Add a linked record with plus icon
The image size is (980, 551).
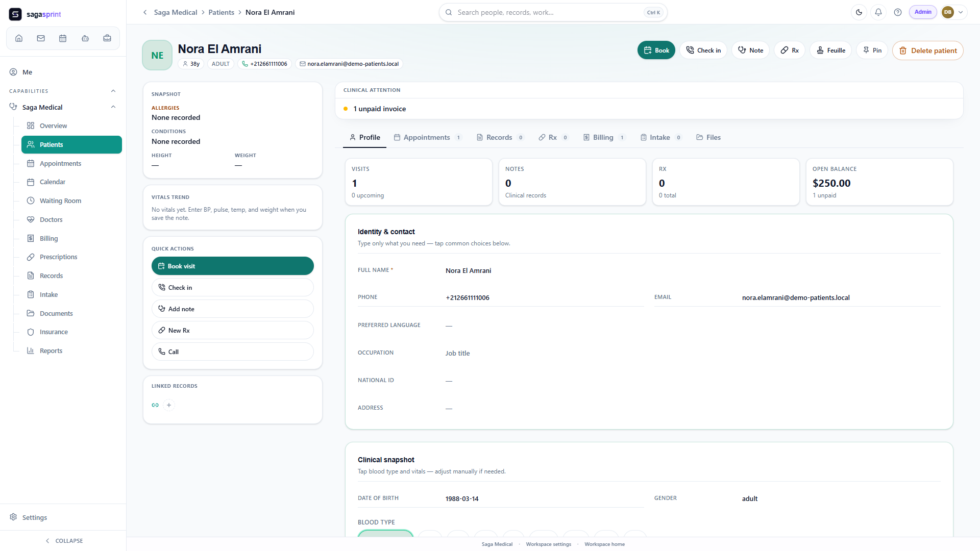click(x=169, y=405)
